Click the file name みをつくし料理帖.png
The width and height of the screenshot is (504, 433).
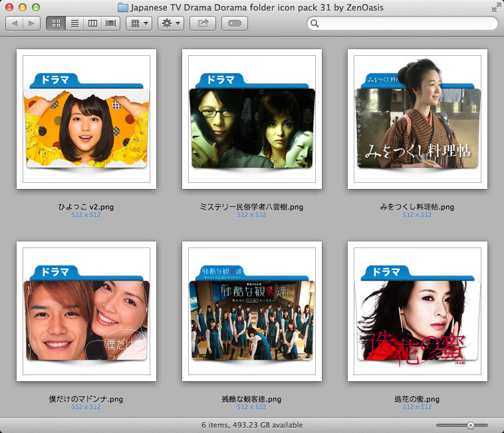(417, 207)
